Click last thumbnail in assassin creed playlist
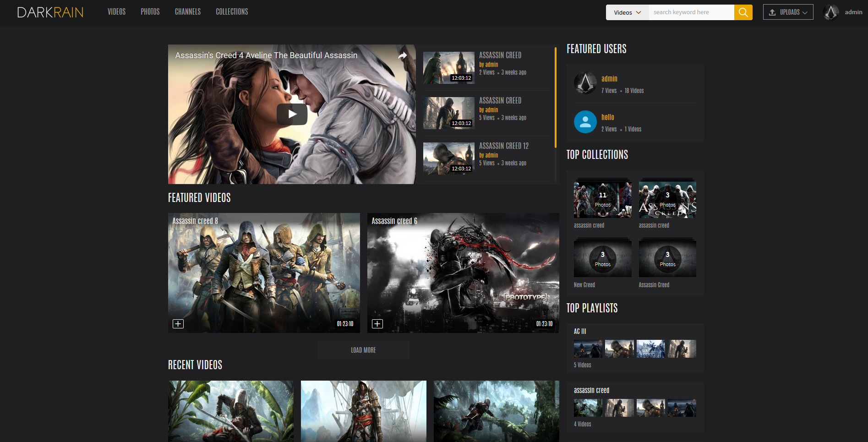Viewport: 868px width, 442px height. [682, 408]
